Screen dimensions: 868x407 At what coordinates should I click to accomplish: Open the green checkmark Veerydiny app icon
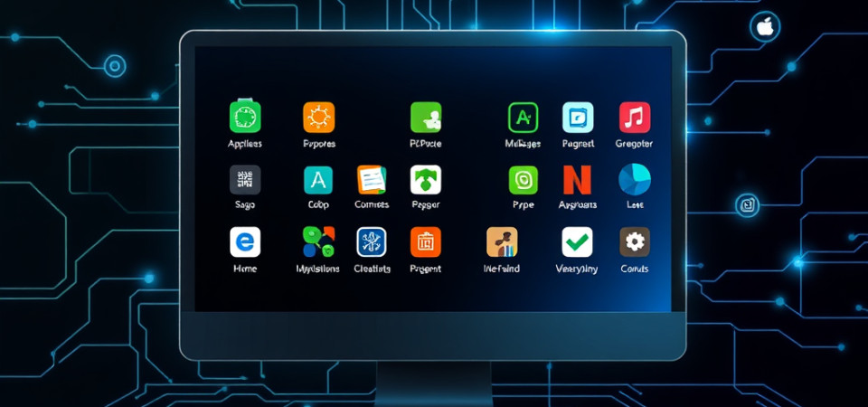[578, 242]
